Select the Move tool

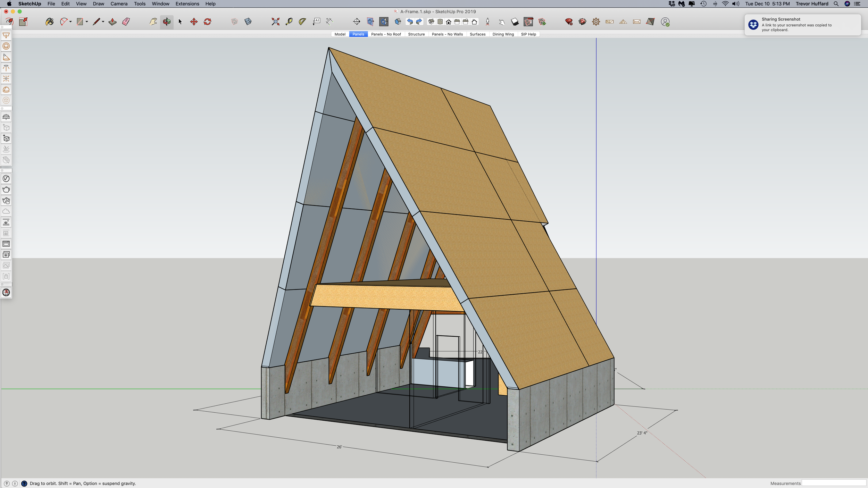coord(194,22)
